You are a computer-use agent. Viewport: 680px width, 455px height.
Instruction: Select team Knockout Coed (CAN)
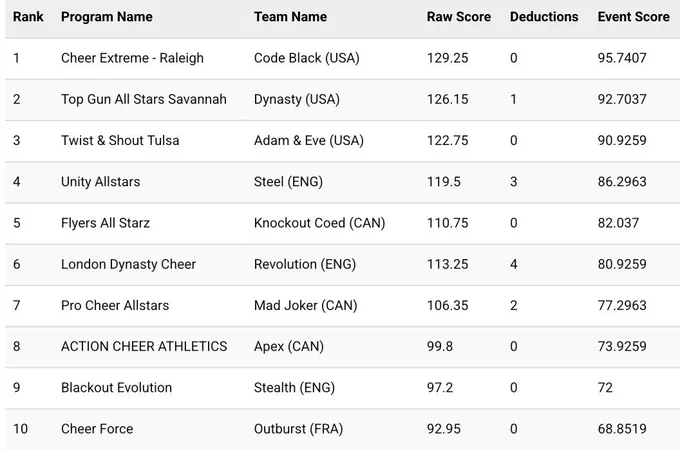coord(320,223)
